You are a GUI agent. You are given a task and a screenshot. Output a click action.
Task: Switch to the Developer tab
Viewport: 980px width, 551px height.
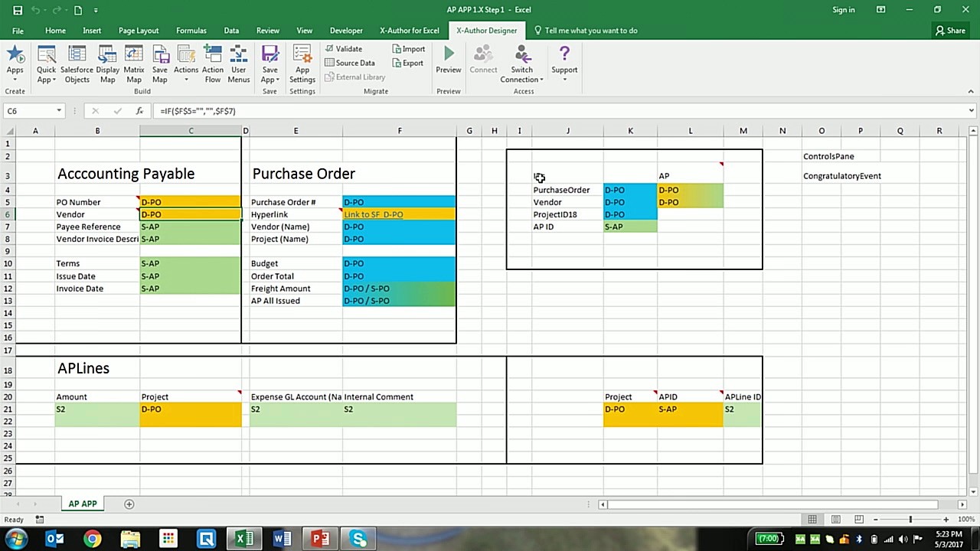coord(346,31)
